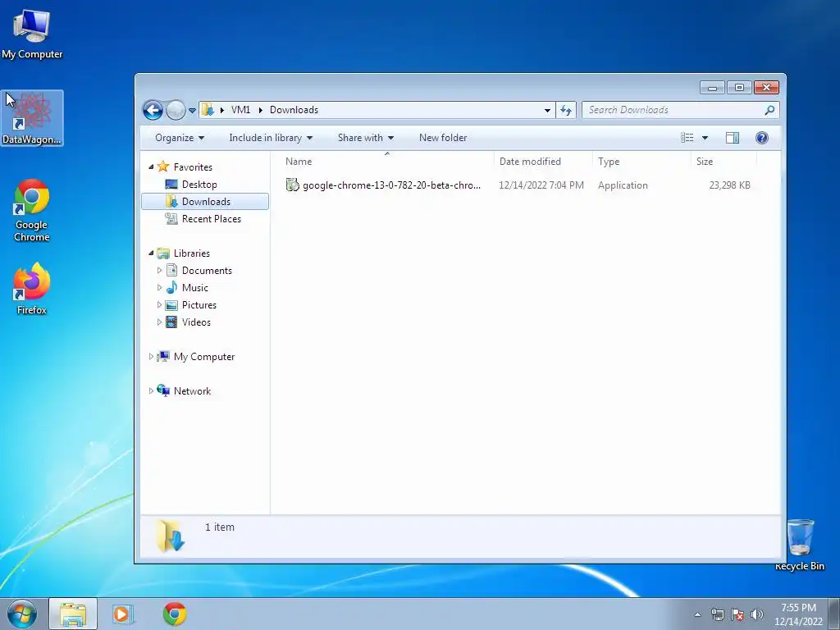The width and height of the screenshot is (840, 630).
Task: Open the Action Center flag icon
Action: (x=737, y=614)
